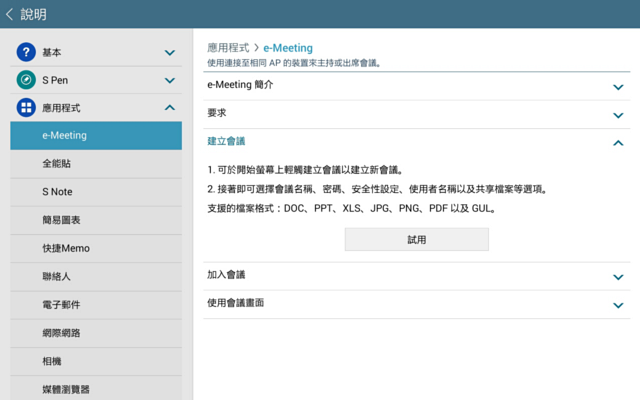Expand the 使用會議畫面 section chevron
640x400 pixels.
point(618,305)
